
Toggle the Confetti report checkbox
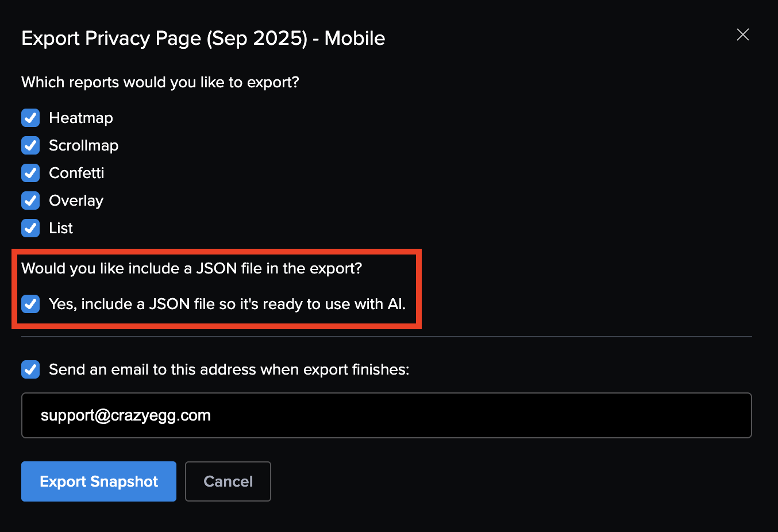[30, 173]
